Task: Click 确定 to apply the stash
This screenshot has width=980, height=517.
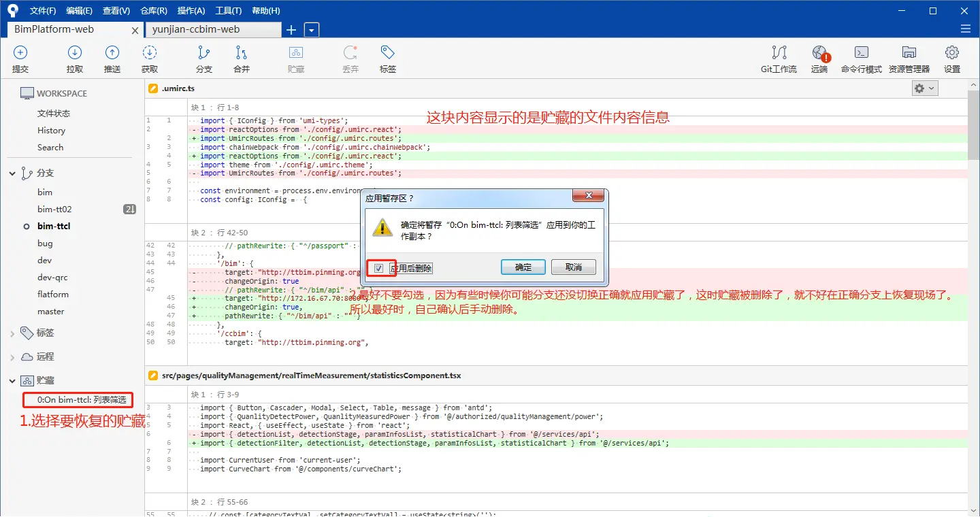Action: (523, 267)
